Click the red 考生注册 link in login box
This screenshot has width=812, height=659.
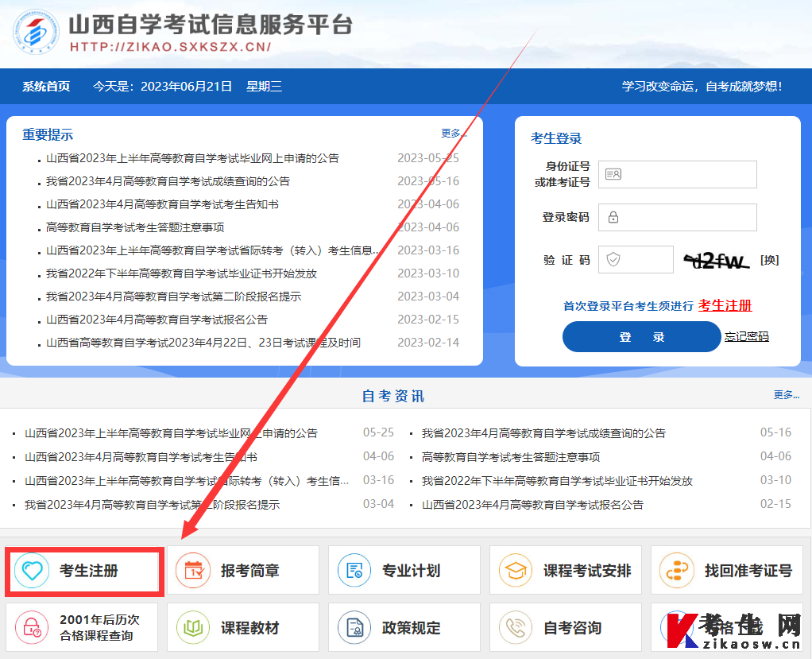(725, 306)
